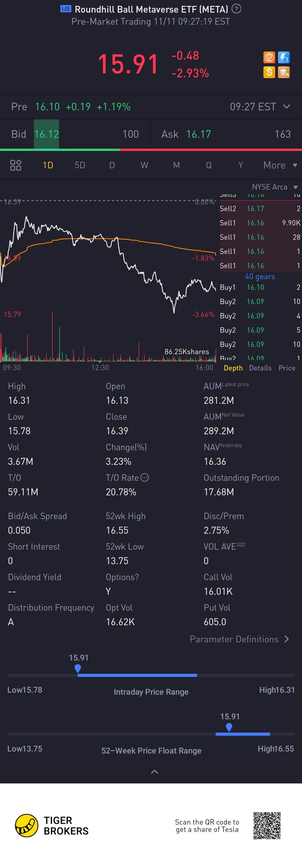The width and height of the screenshot is (302, 868).
Task: Open the help question mark beside ETF name
Action: 236,9
